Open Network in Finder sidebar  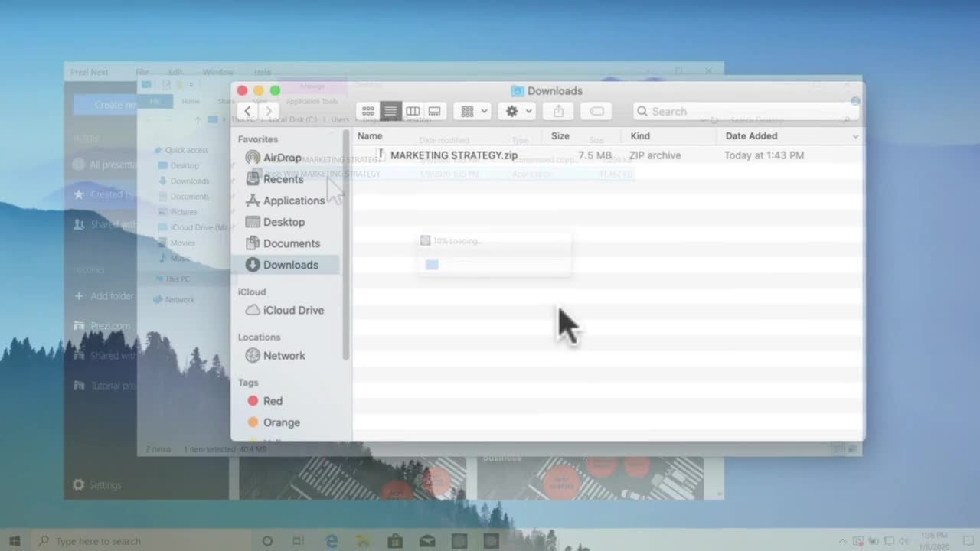275,356
